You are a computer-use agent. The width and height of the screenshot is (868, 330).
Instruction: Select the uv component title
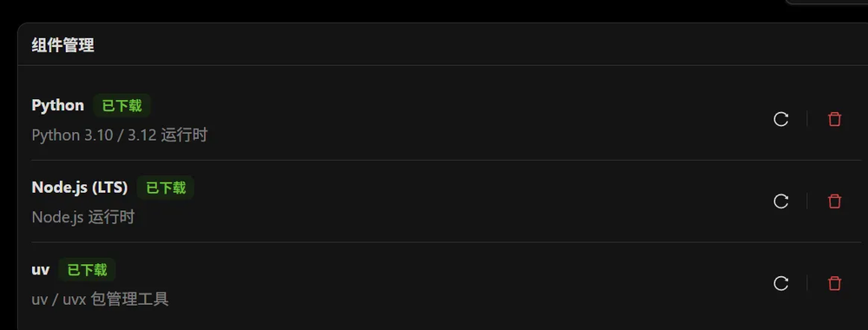point(41,270)
